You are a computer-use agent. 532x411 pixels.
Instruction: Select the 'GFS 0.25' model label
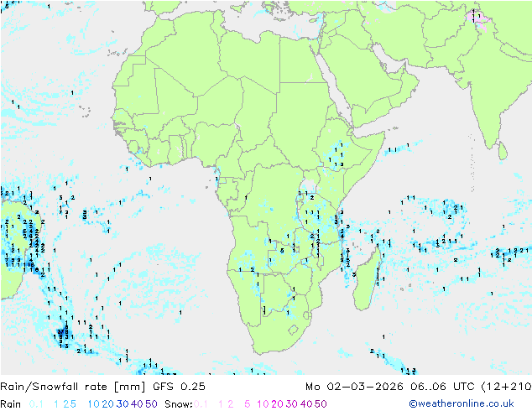pos(179,387)
